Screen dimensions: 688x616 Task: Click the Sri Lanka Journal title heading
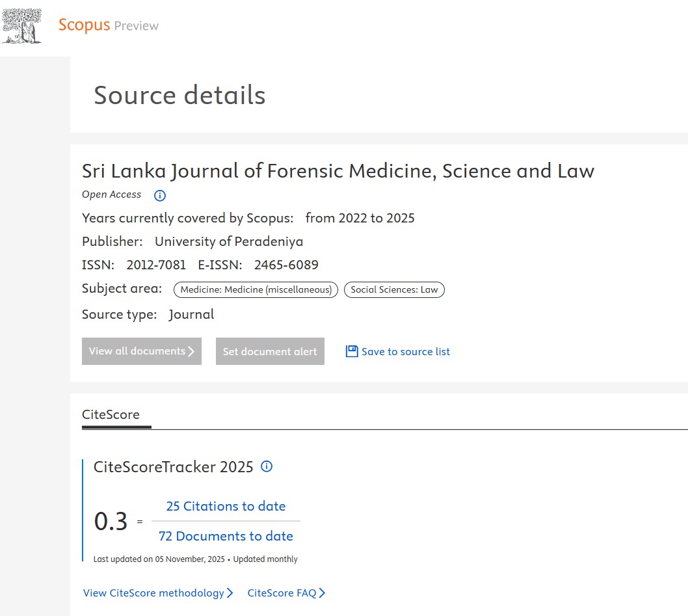pyautogui.click(x=337, y=171)
